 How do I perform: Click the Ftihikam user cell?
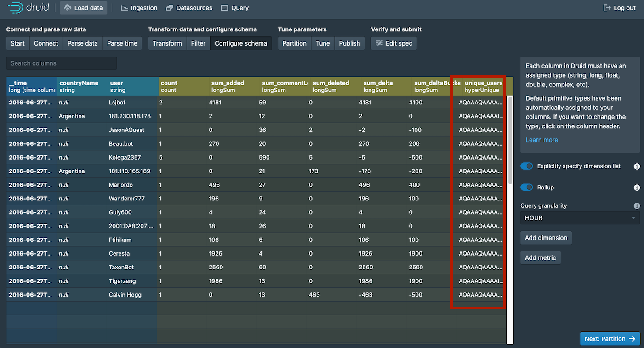tap(132, 240)
